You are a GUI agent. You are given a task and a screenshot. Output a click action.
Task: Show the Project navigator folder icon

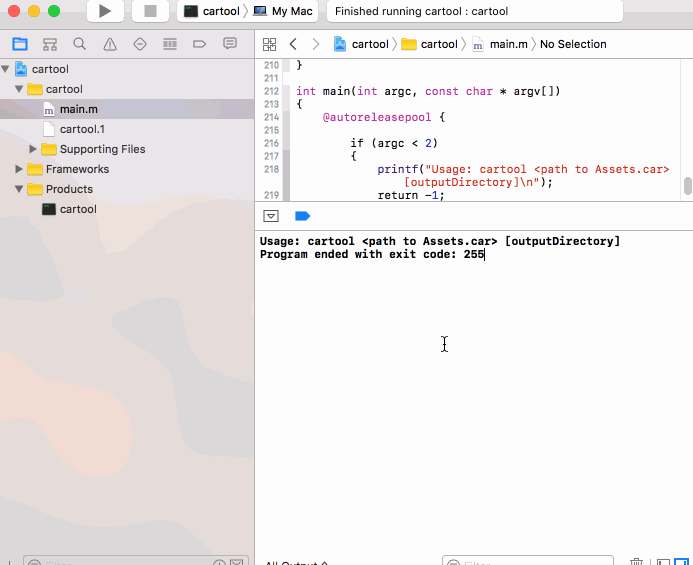tap(20, 44)
